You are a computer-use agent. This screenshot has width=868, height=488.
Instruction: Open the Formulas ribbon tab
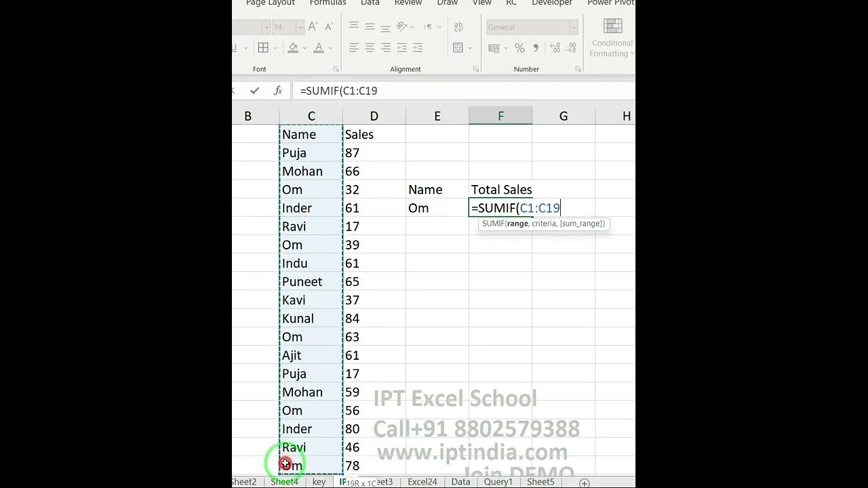[x=328, y=3]
